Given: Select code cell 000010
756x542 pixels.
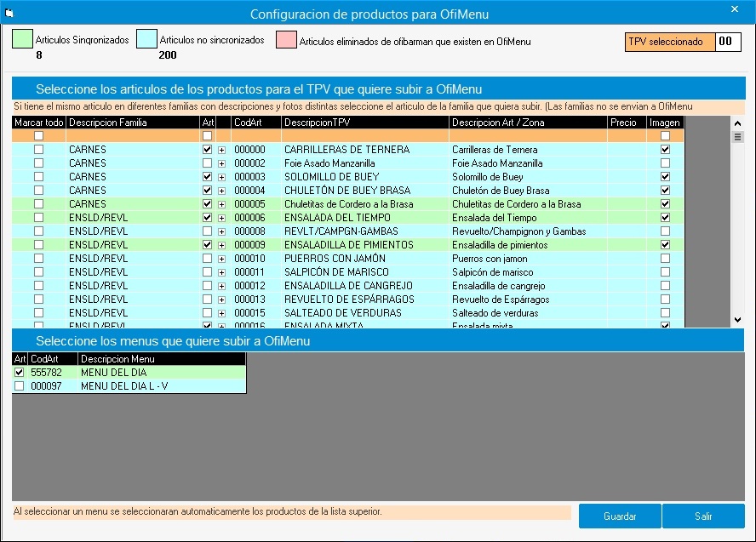Looking at the screenshot, I should (x=256, y=258).
